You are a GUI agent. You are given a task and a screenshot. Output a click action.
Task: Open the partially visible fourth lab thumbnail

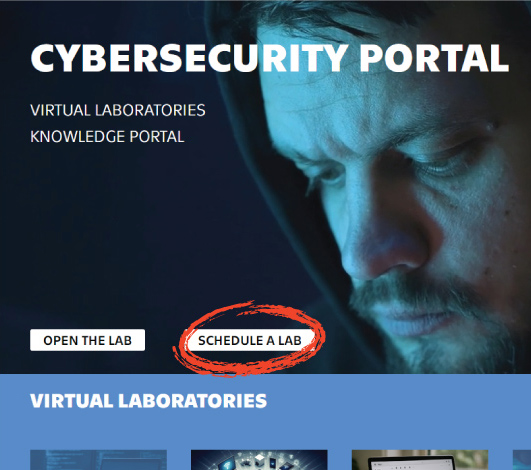click(522, 460)
